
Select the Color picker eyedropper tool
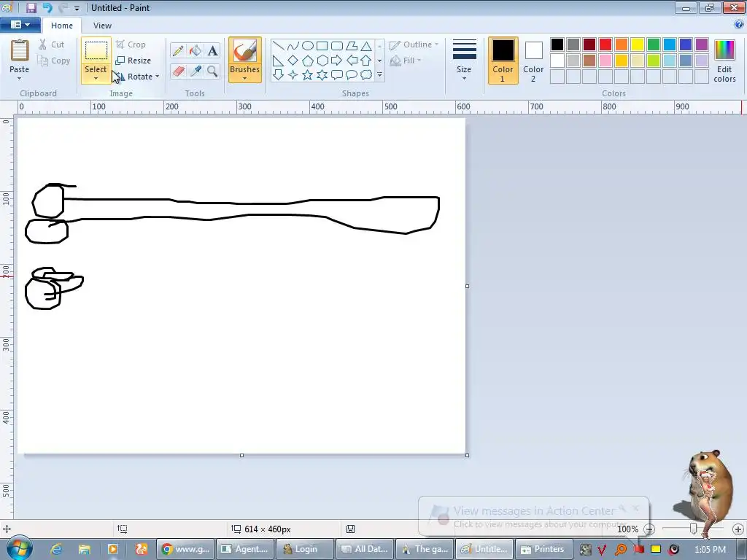coord(196,71)
